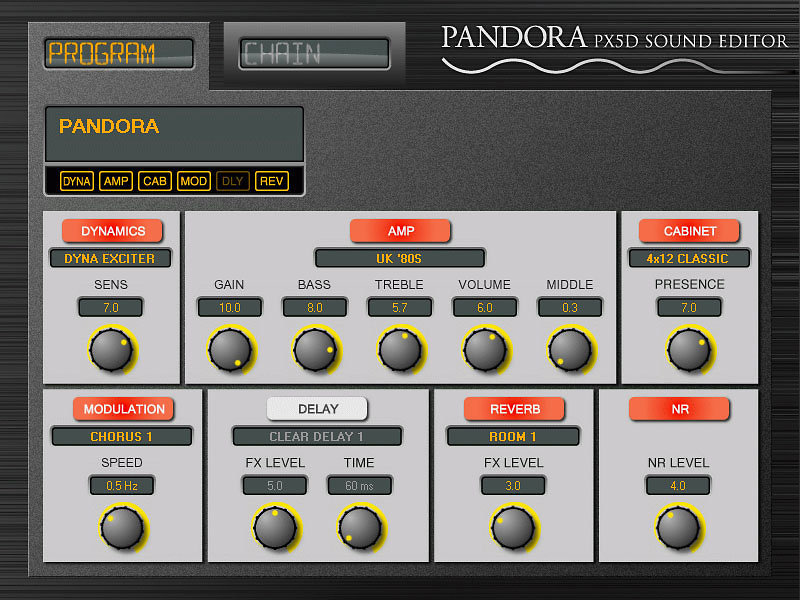Viewport: 800px width, 600px height.
Task: Turn off the REVERB effect button
Action: 514,409
